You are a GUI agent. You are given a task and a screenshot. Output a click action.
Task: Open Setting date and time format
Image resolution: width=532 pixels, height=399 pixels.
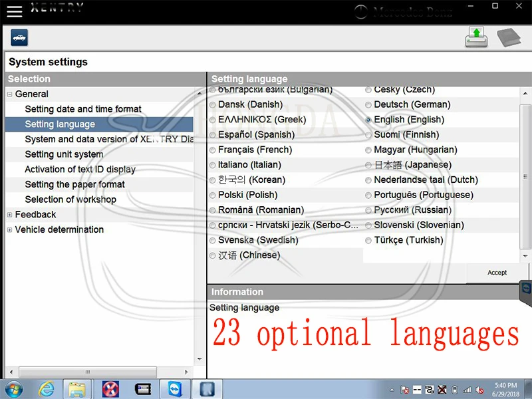tap(83, 109)
